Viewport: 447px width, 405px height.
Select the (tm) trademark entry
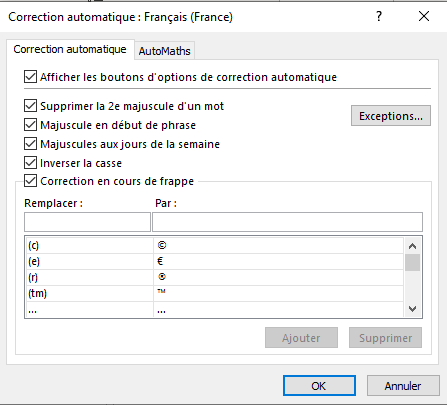point(215,294)
